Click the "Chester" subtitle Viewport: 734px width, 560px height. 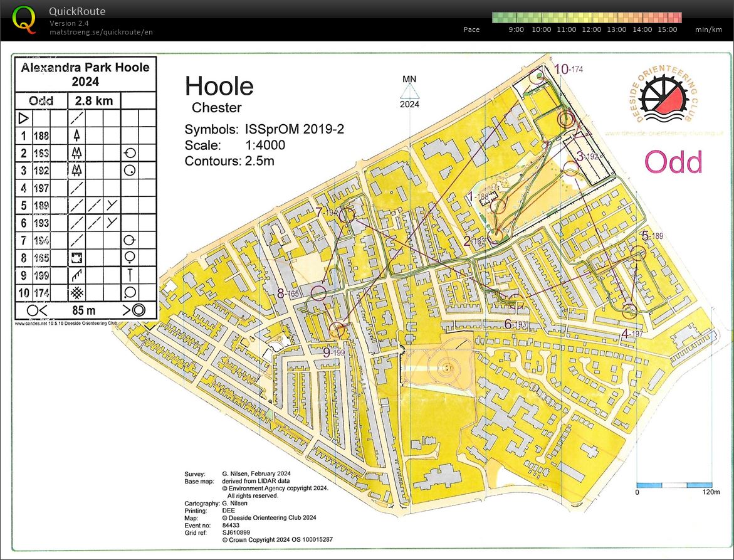coord(217,108)
